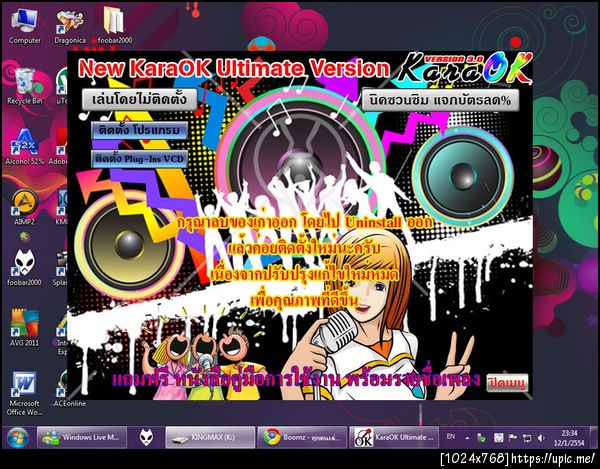Open the Dragonica shortcut icon

tap(70, 26)
